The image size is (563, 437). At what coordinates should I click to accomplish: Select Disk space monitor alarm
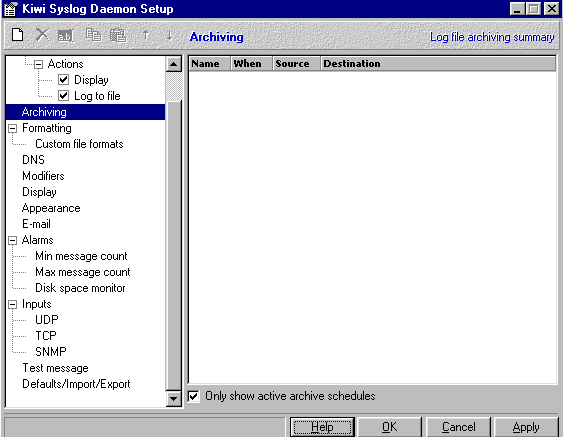point(80,288)
